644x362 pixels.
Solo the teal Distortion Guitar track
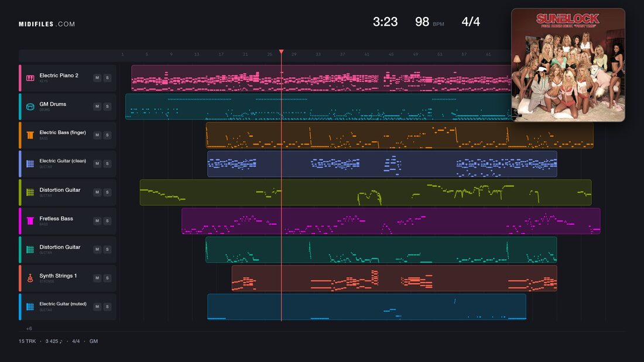[107, 249]
